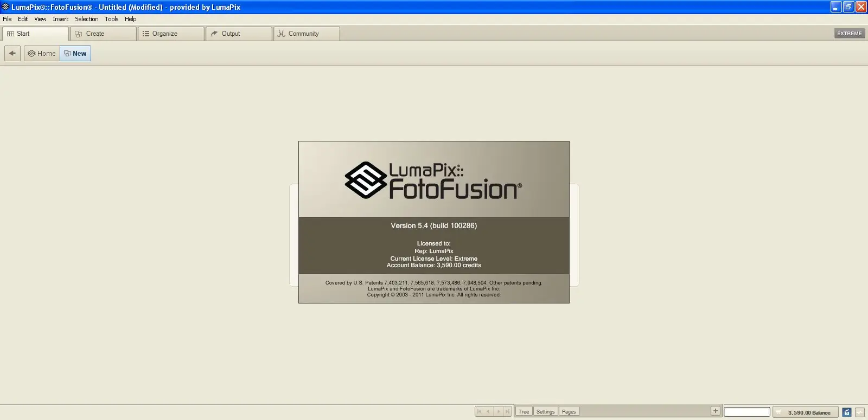This screenshot has height=420, width=868.
Task: Open the Help menu
Action: (x=131, y=19)
